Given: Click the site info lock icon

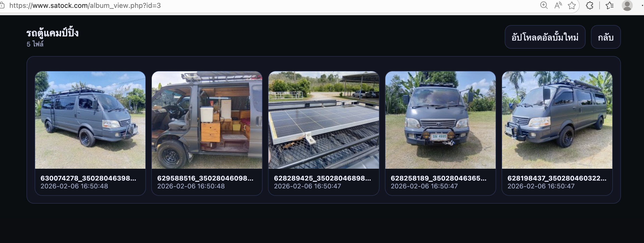Looking at the screenshot, I should [2, 5].
